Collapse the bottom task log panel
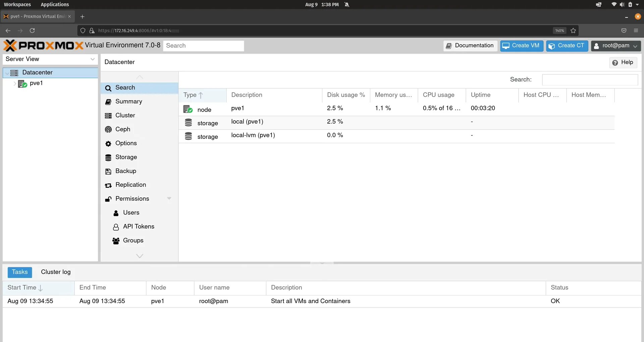The image size is (644, 342). point(322,263)
